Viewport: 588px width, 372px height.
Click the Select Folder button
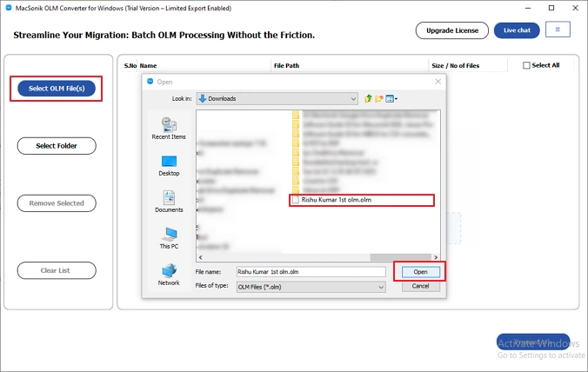click(x=57, y=146)
